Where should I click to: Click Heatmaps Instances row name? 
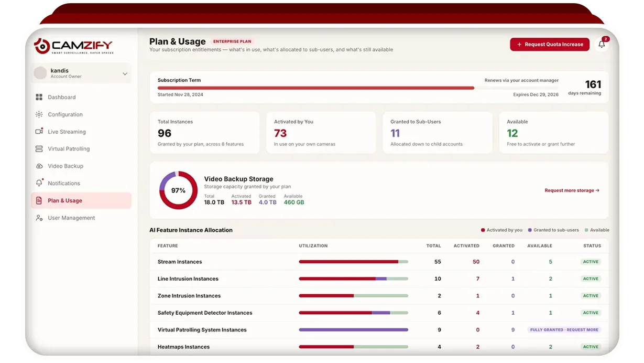183,347
